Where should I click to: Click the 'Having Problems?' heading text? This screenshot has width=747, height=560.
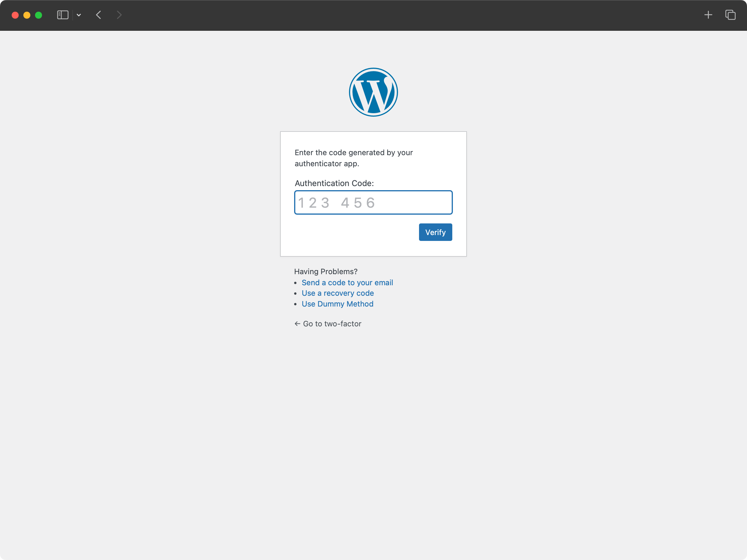click(x=326, y=271)
